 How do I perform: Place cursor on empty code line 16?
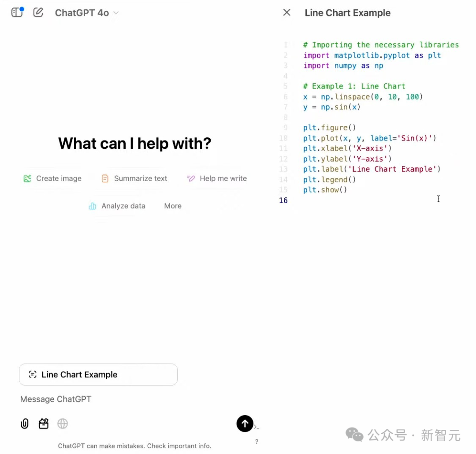click(353, 200)
